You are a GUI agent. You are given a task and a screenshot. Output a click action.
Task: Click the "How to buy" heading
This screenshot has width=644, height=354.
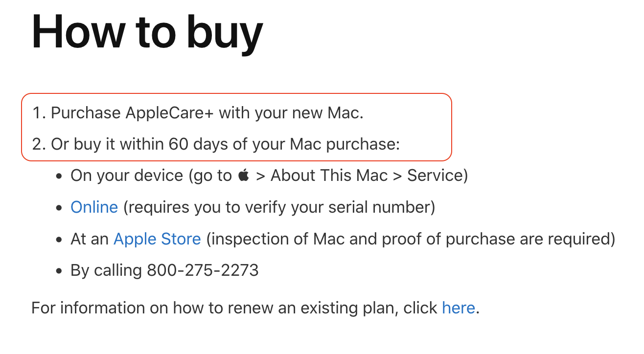(x=147, y=32)
